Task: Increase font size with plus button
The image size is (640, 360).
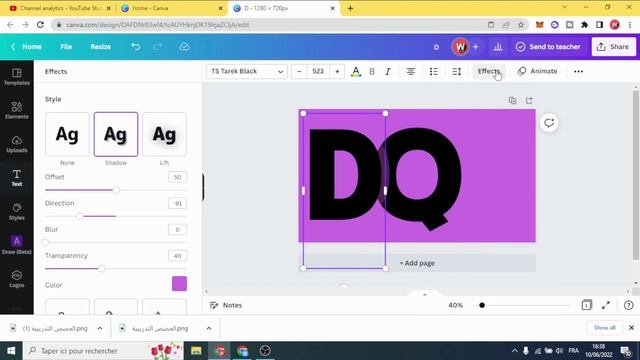Action: pyautogui.click(x=337, y=71)
